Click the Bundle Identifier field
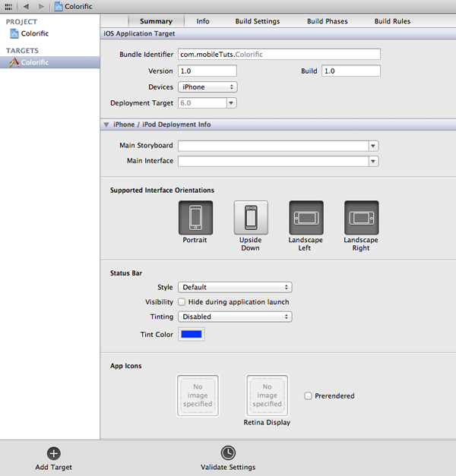 279,55
